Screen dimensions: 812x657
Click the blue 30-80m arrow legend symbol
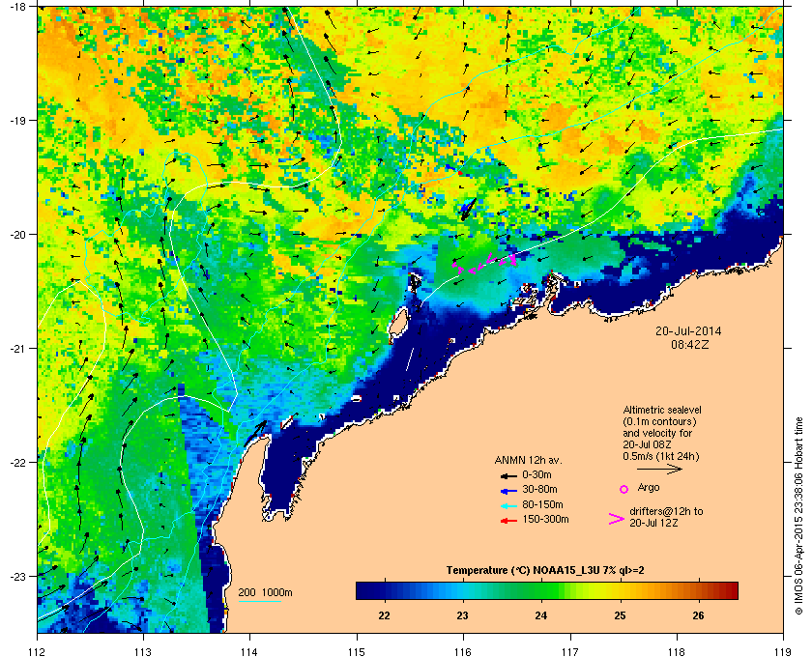click(508, 490)
